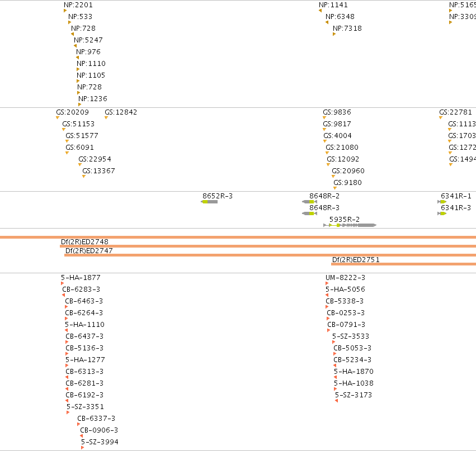The width and height of the screenshot is (476, 451).
Task: Click the red arrow under 5-SZ-3173
Action: (336, 401)
